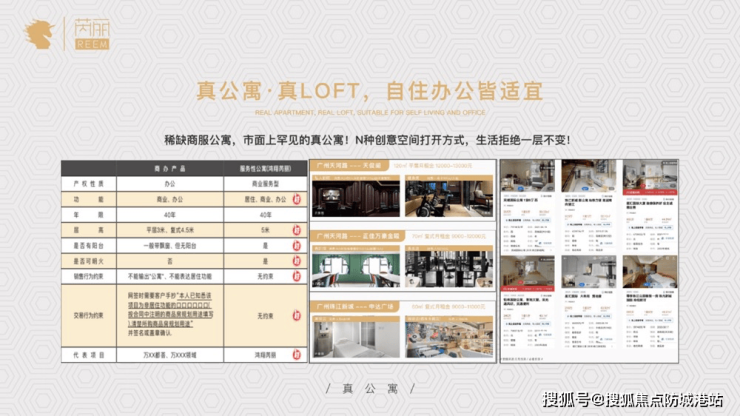Click the 好 stamp in the 代表项目 row
This screenshot has height=416, width=740.
tap(296, 355)
